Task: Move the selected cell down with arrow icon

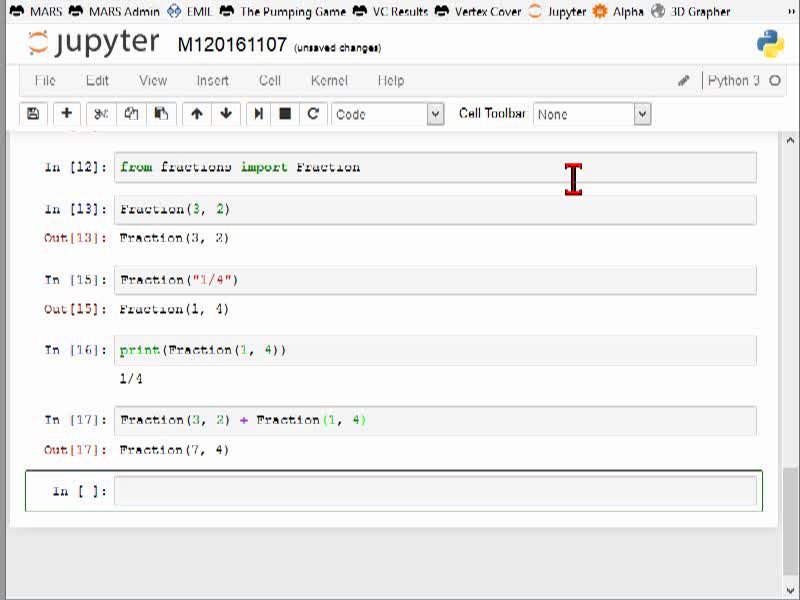Action: click(226, 114)
